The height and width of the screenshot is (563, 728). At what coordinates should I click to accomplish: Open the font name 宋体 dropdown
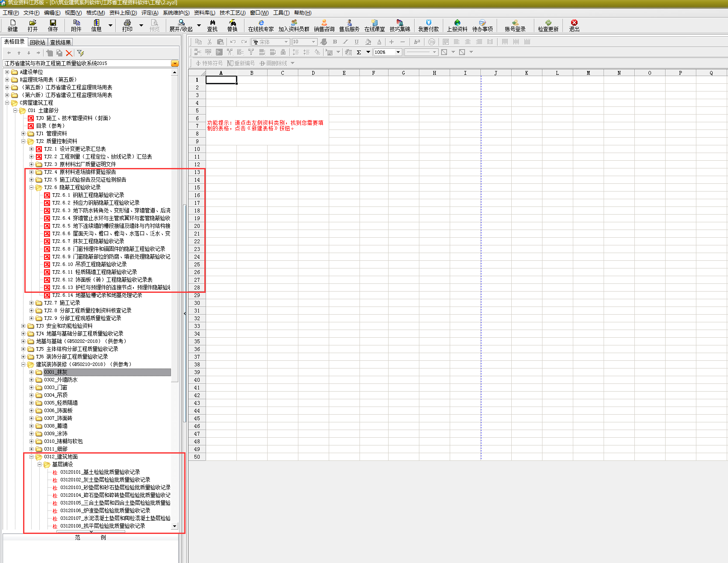pos(286,42)
